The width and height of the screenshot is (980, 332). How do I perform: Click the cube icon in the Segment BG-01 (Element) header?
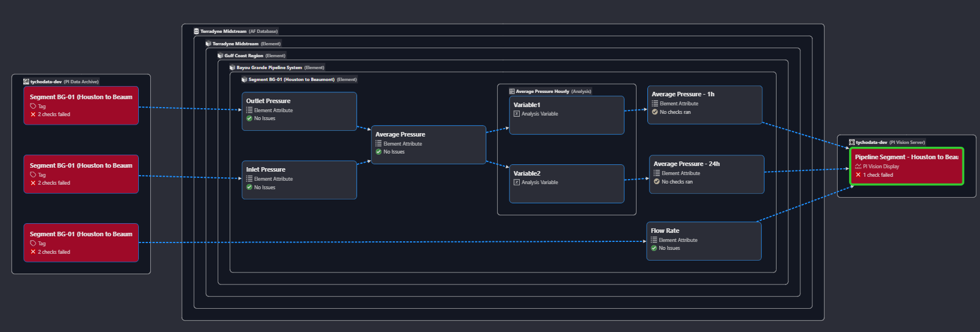[x=244, y=79]
